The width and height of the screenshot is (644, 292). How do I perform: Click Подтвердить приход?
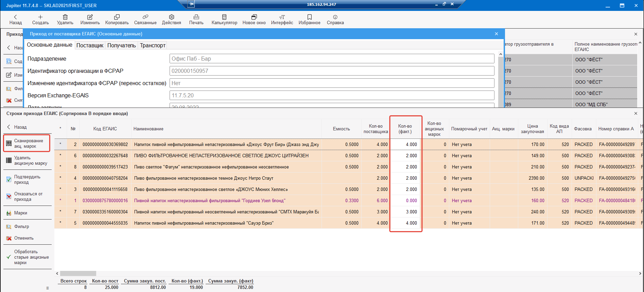click(x=27, y=179)
